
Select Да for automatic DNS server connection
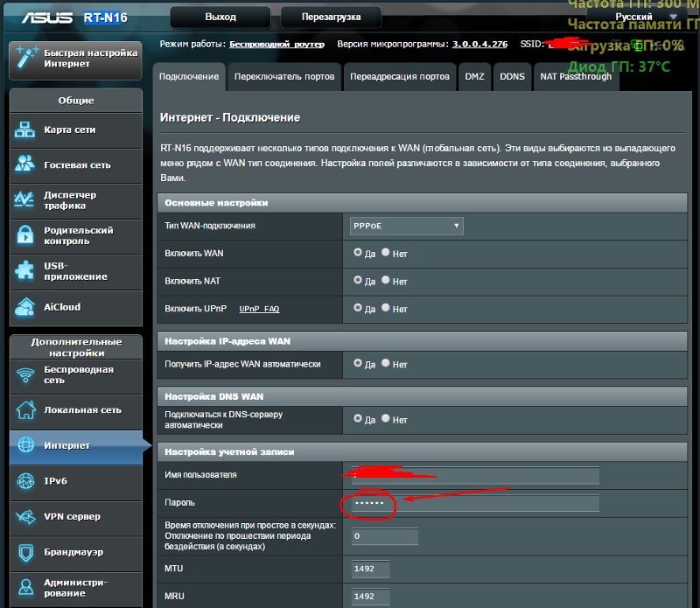pos(358,418)
